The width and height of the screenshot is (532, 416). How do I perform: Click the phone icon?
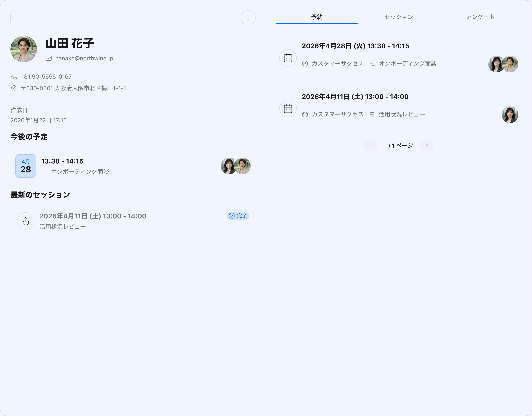[x=14, y=77]
